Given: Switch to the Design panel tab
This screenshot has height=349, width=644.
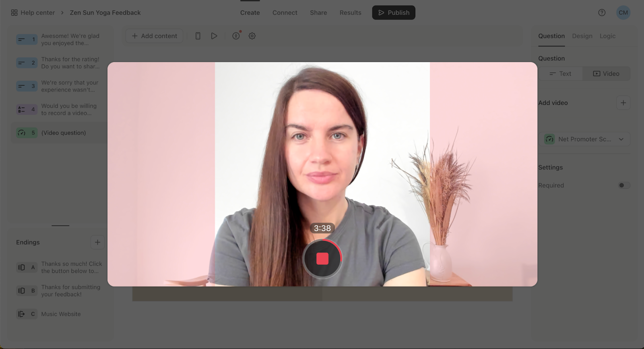Looking at the screenshot, I should [582, 36].
